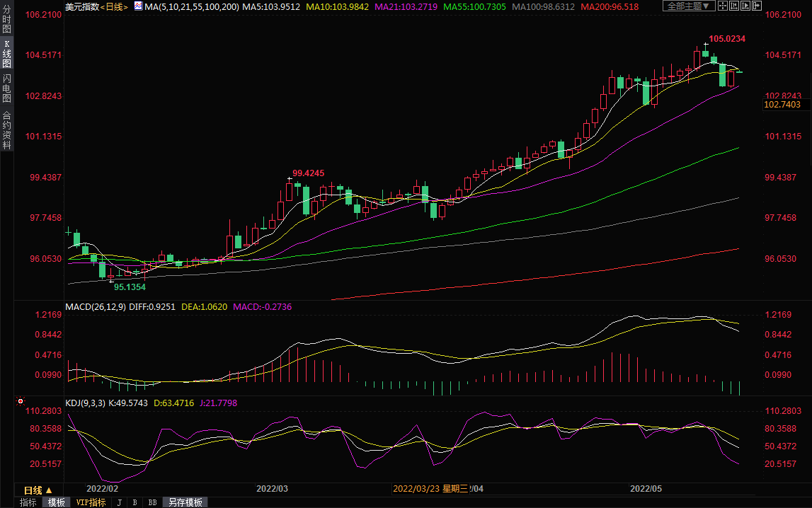This screenshot has height=508, width=812.
Task: Click the VIP指标 button
Action: [90, 502]
